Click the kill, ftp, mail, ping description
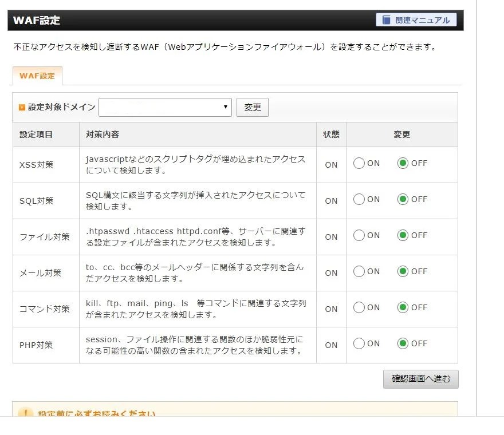 (195, 309)
